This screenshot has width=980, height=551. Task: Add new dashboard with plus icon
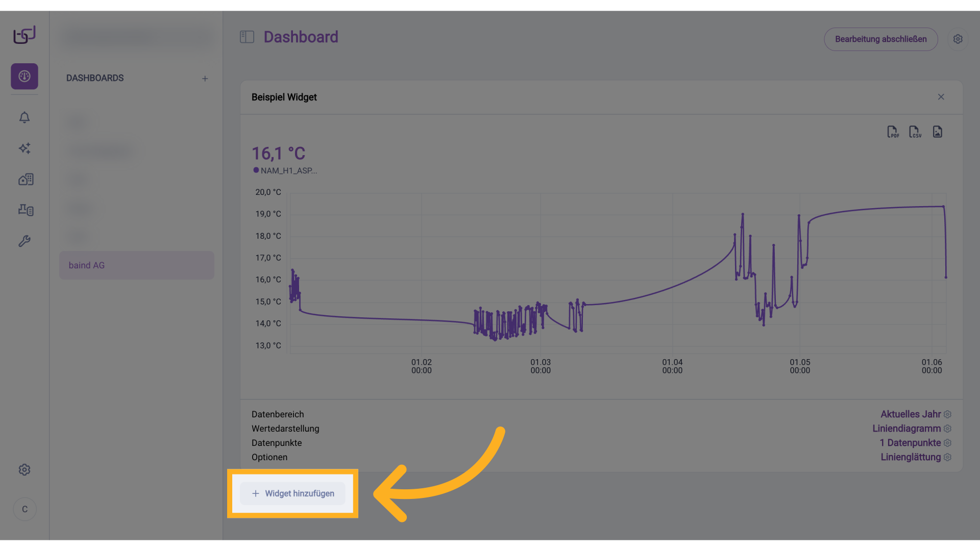coord(205,79)
